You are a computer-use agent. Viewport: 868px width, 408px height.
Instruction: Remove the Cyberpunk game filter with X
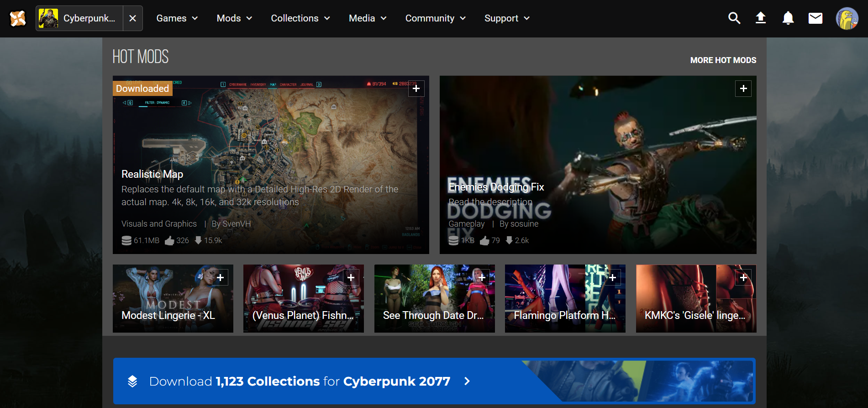[x=132, y=18]
